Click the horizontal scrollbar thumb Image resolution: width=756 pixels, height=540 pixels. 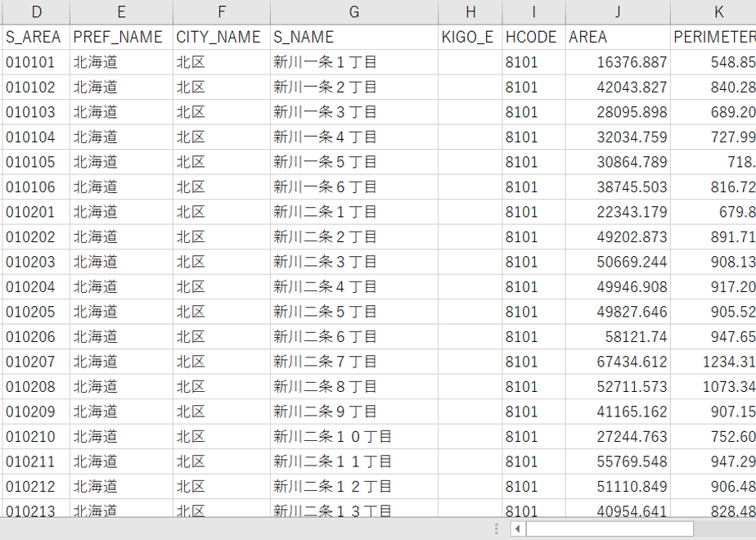(x=610, y=529)
